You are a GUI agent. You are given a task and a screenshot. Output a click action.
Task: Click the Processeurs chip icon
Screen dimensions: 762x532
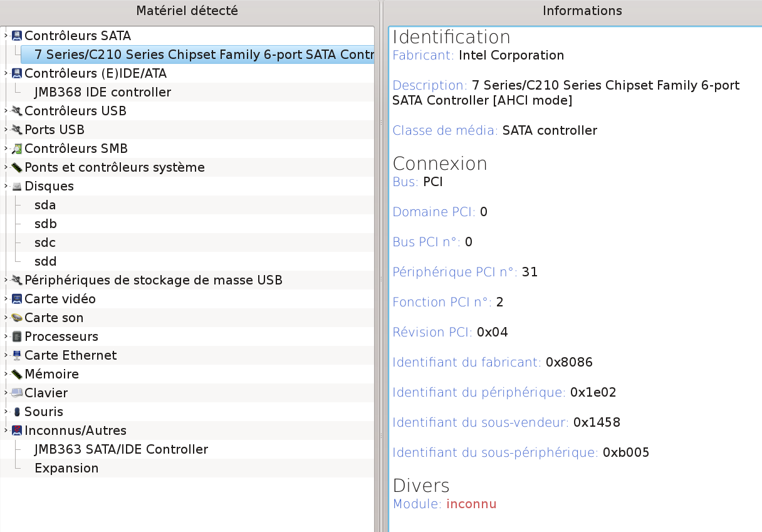[x=17, y=336]
